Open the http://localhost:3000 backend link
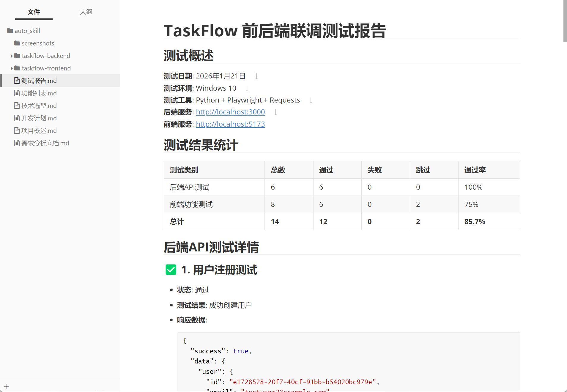567x392 pixels. point(230,112)
